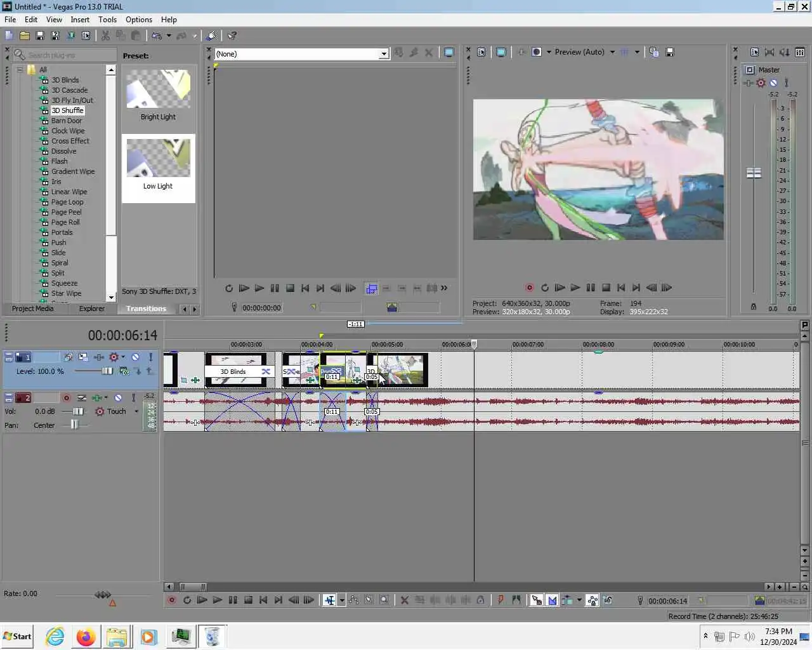Click the New project icon in main toolbar
Image resolution: width=812 pixels, height=650 pixels.
pos(9,36)
